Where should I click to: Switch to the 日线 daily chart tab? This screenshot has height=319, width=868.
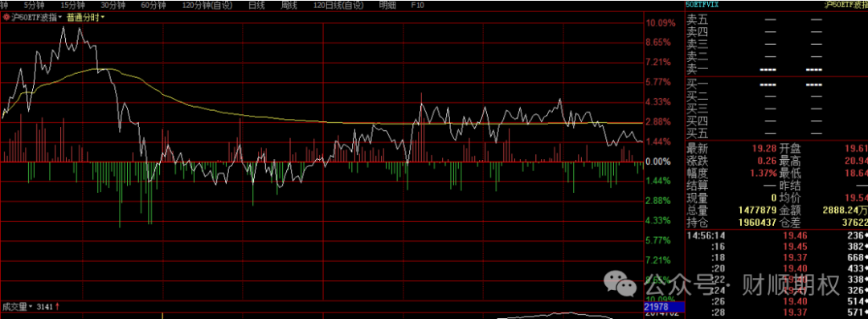pos(256,5)
